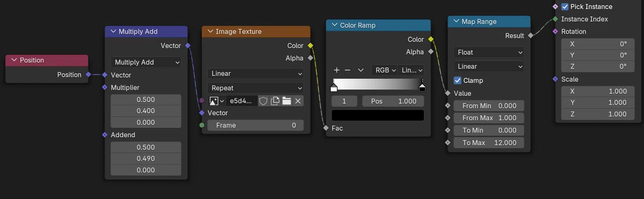
Task: Click the To Max 12.000 field
Action: tap(489, 143)
